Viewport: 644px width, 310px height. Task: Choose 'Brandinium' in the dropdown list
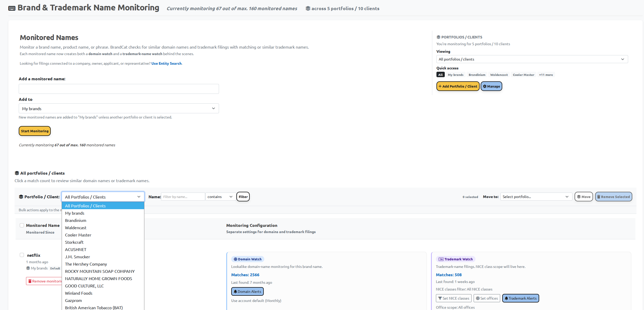point(103,220)
